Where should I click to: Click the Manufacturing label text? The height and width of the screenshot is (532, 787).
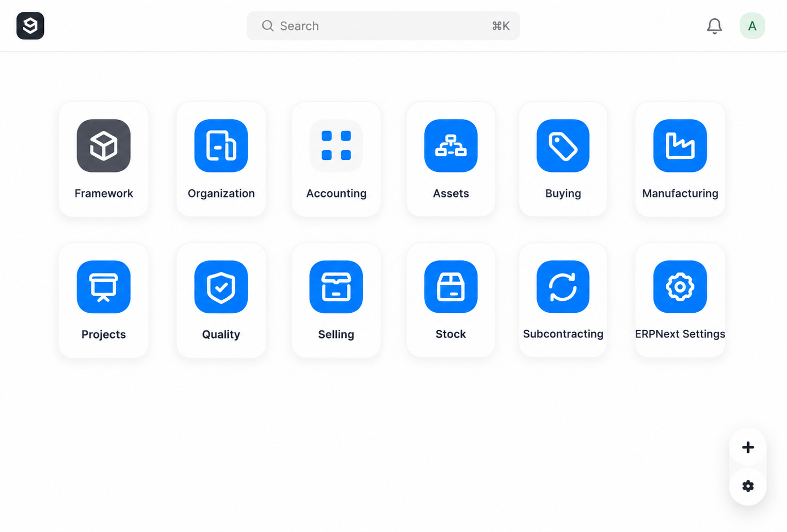[680, 194]
